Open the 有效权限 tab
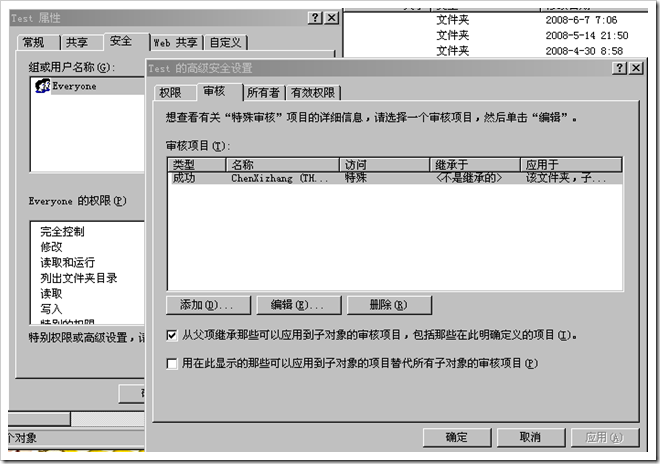 pos(313,93)
